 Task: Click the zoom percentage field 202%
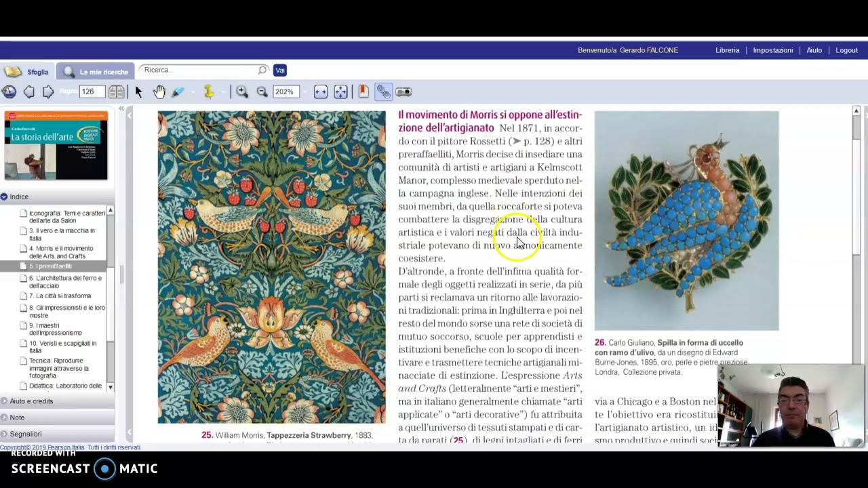point(285,91)
